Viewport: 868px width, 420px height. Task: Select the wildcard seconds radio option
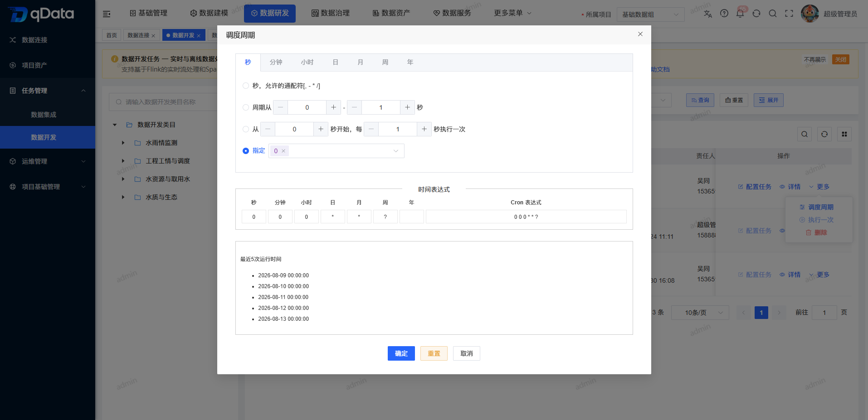coord(246,86)
